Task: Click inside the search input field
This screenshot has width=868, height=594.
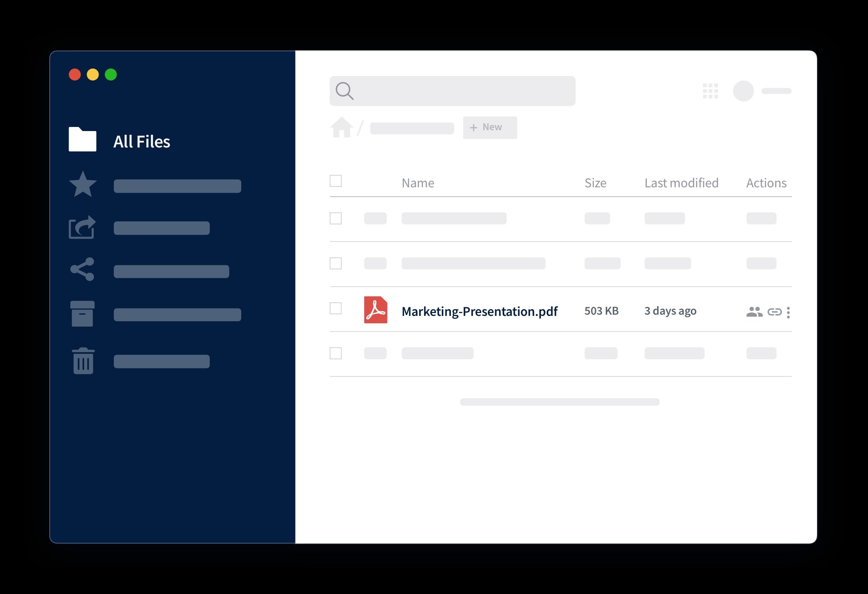Action: click(452, 90)
